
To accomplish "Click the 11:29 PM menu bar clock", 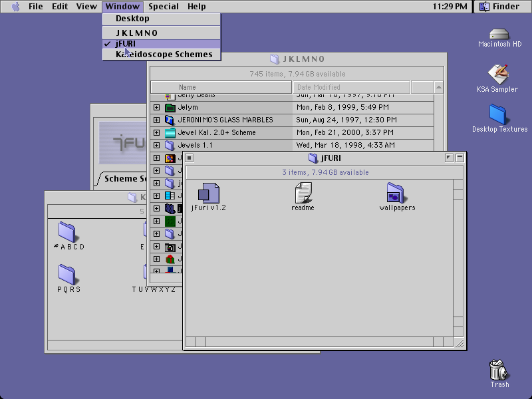I will (x=450, y=7).
